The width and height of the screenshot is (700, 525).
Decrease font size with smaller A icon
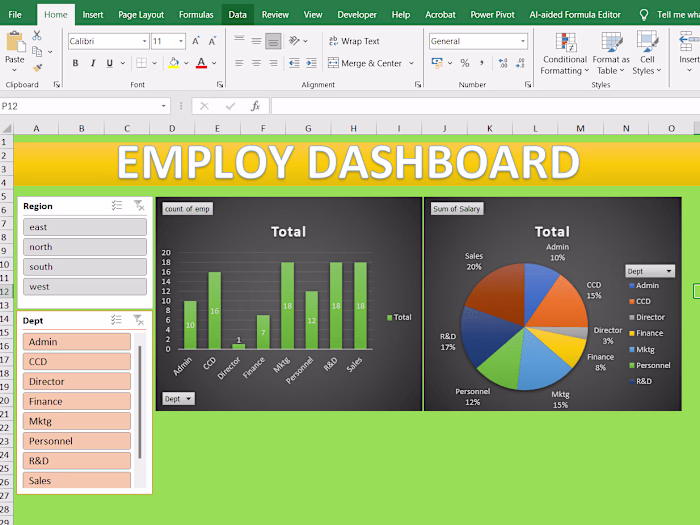(212, 41)
